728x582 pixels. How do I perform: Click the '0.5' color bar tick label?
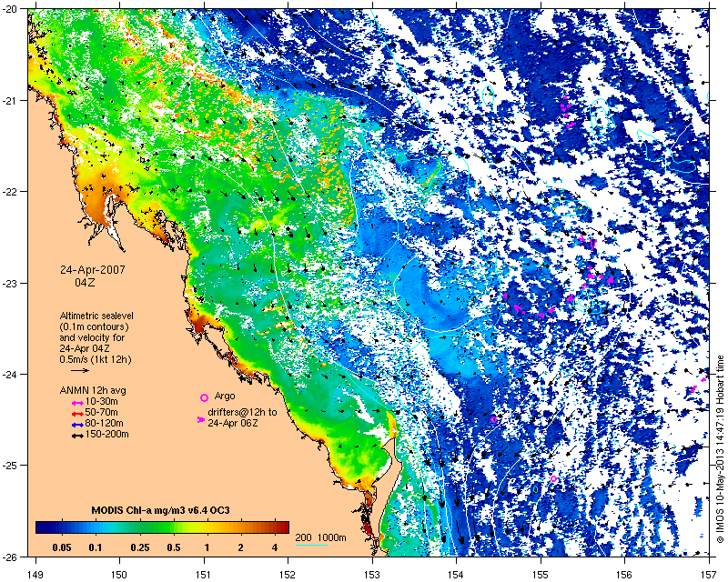pos(174,547)
